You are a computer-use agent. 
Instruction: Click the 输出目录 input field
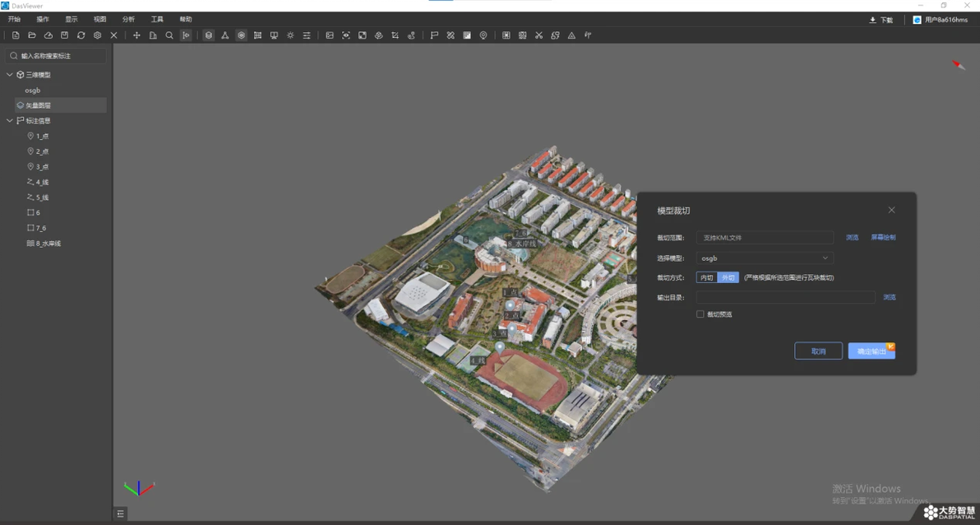pos(785,297)
